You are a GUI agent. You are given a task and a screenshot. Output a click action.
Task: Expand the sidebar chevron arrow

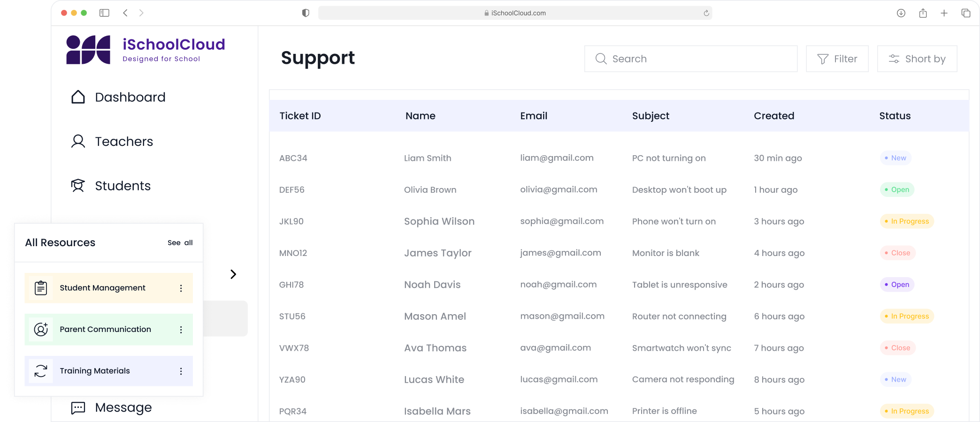point(233,274)
